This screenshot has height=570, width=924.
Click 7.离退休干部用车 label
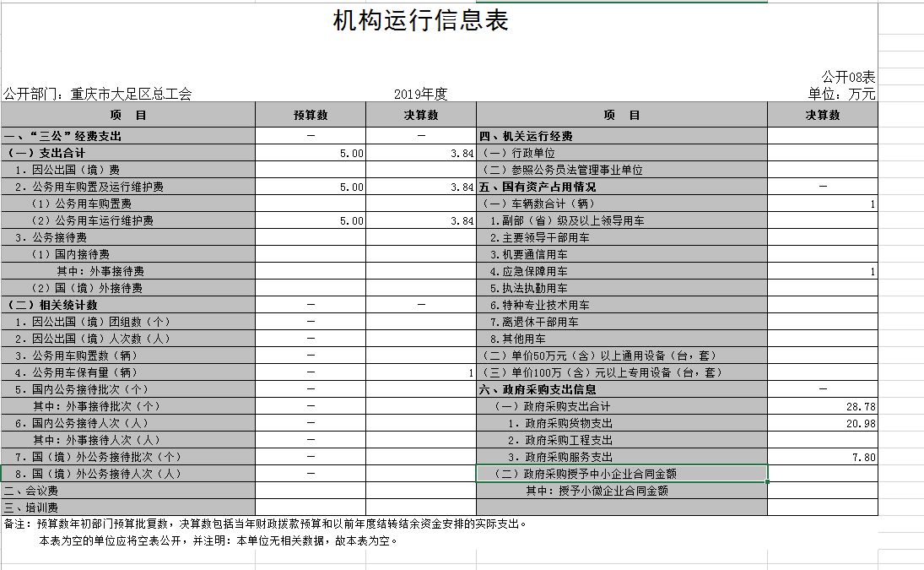[534, 322]
